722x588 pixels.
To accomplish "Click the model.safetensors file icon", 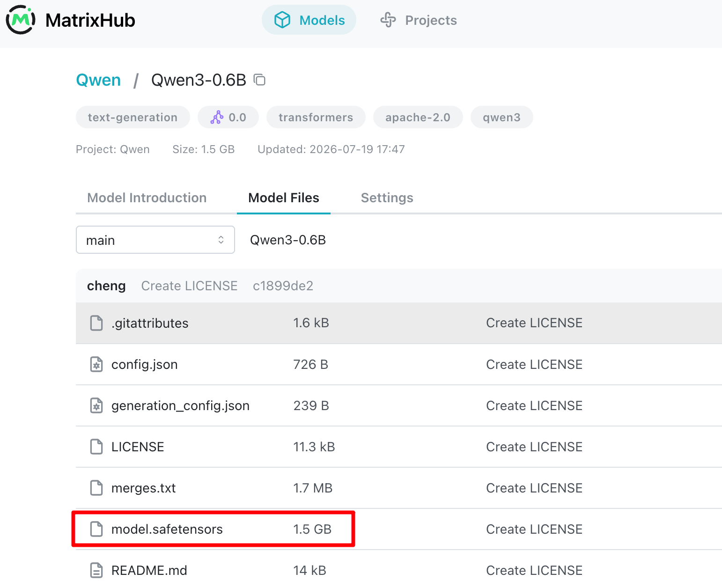I will pos(96,529).
